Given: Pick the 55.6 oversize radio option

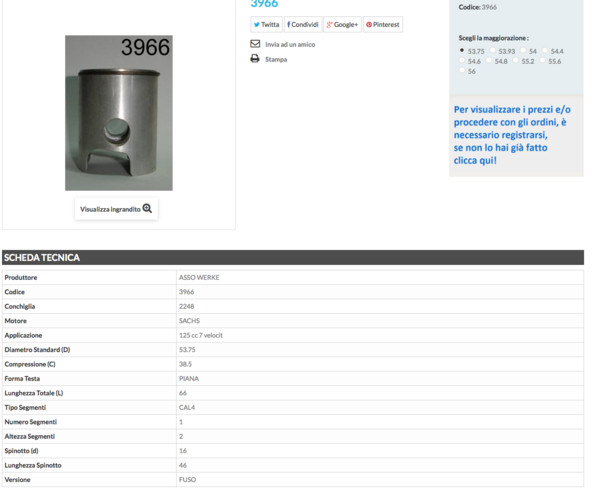Looking at the screenshot, I should (543, 60).
